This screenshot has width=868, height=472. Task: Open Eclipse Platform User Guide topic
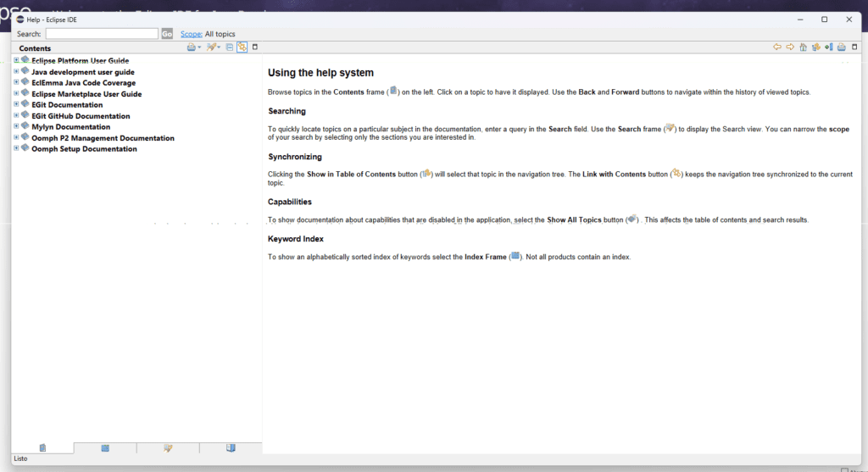pyautogui.click(x=81, y=61)
